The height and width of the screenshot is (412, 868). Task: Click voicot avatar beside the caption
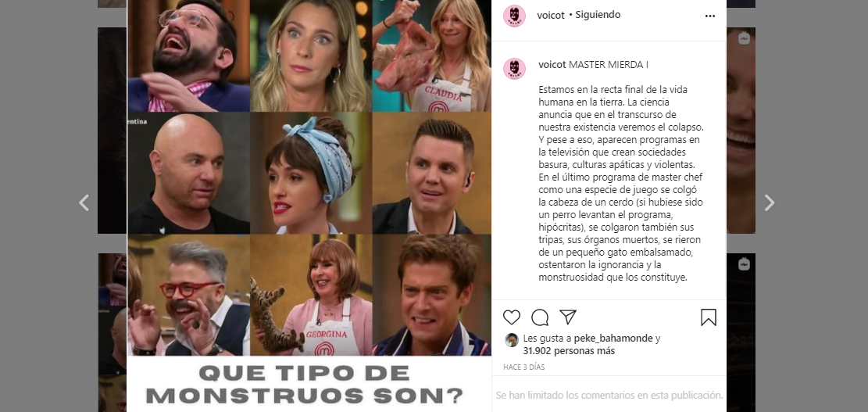tap(514, 69)
